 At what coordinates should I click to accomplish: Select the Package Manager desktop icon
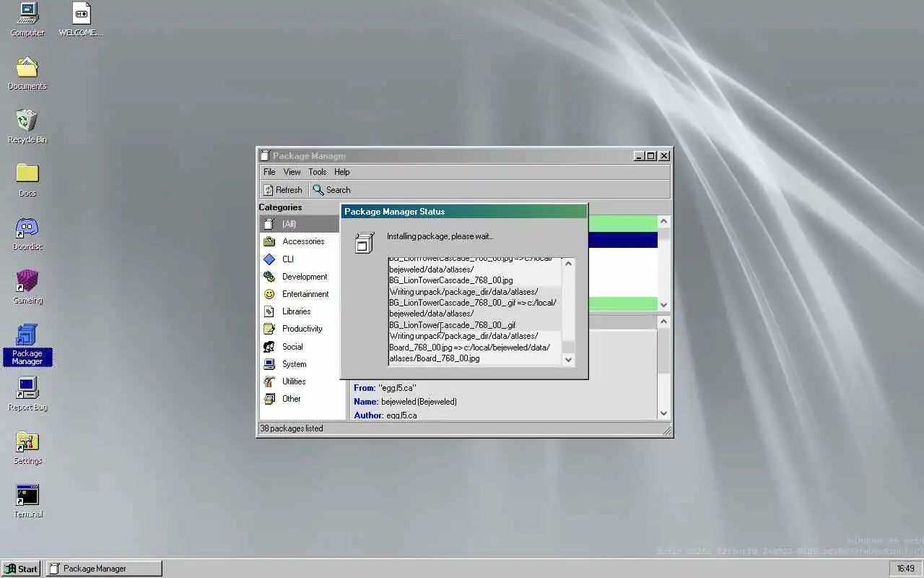pos(27,335)
